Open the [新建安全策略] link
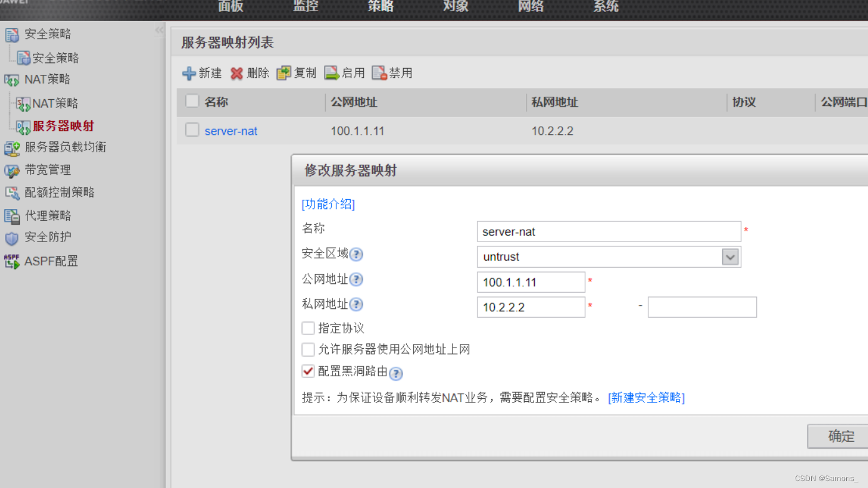 pyautogui.click(x=646, y=398)
